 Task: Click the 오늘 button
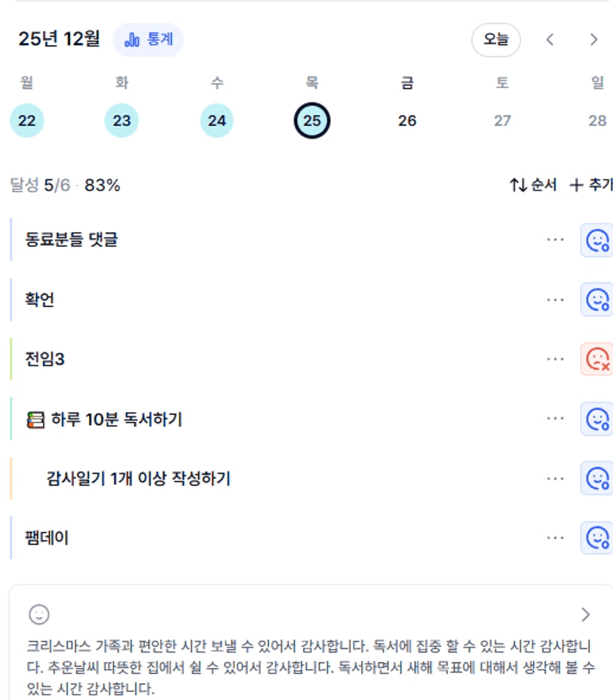[496, 40]
